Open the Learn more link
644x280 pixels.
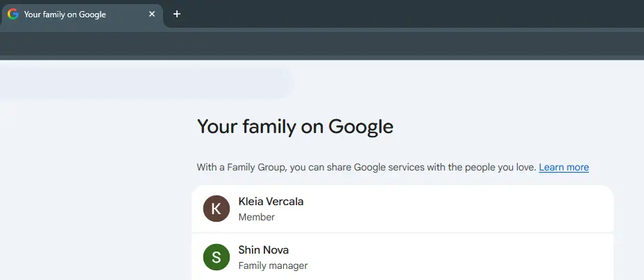click(563, 167)
